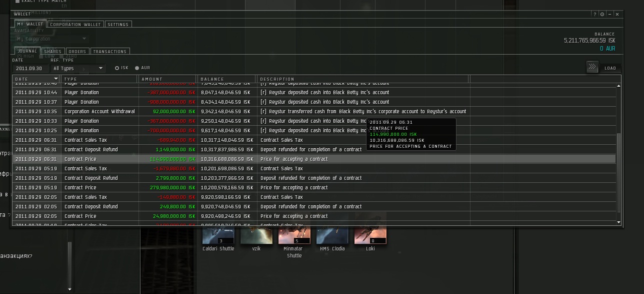Image resolution: width=644 pixels, height=294 pixels.
Task: Select the -700,000,000.00 ISK Player Donation row
Action: point(314,130)
